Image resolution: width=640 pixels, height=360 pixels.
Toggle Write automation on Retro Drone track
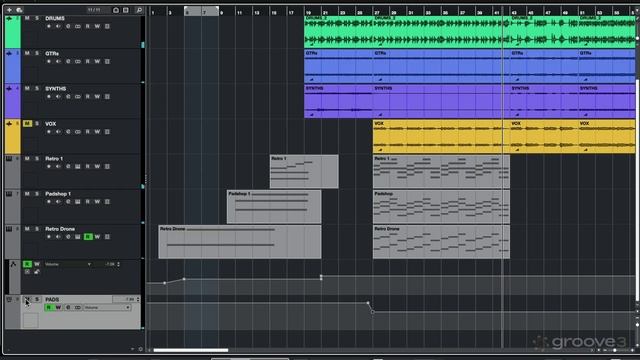(x=98, y=237)
